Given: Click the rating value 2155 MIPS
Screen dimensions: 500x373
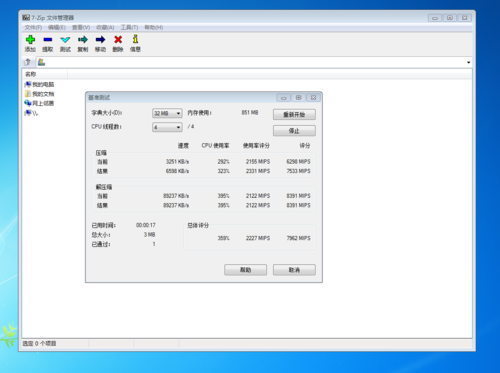Looking at the screenshot, I should (x=258, y=162).
